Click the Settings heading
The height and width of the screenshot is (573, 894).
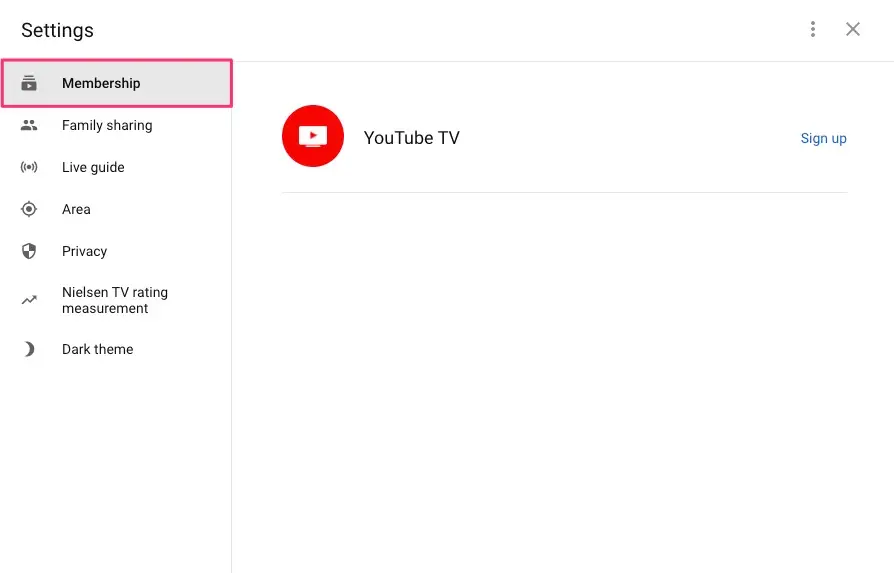pyautogui.click(x=58, y=30)
